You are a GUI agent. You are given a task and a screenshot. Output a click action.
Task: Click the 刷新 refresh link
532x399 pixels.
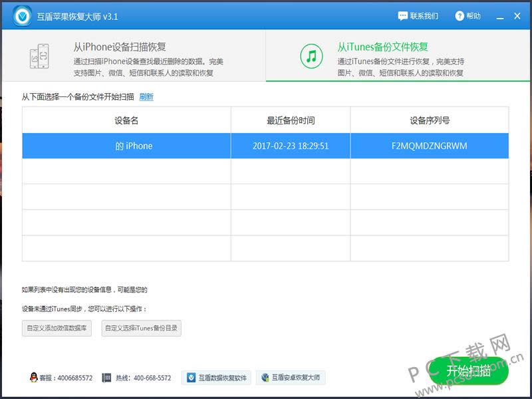coord(146,96)
